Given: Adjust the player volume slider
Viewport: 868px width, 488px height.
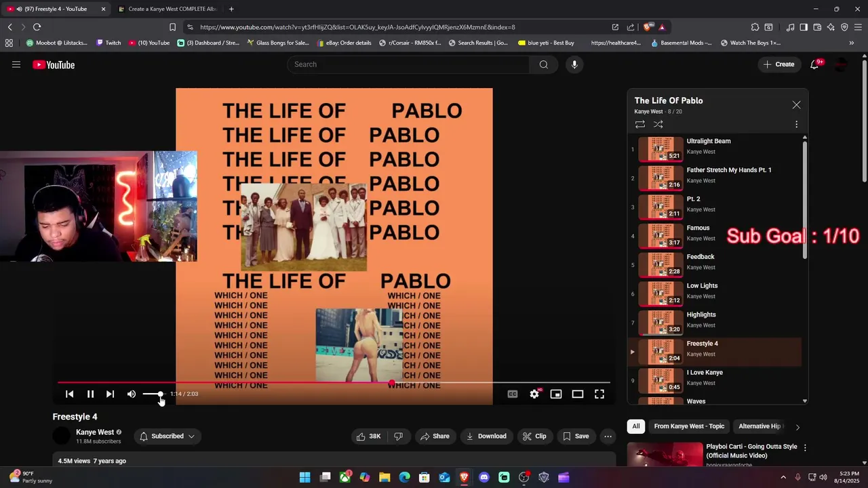Looking at the screenshot, I should (153, 394).
